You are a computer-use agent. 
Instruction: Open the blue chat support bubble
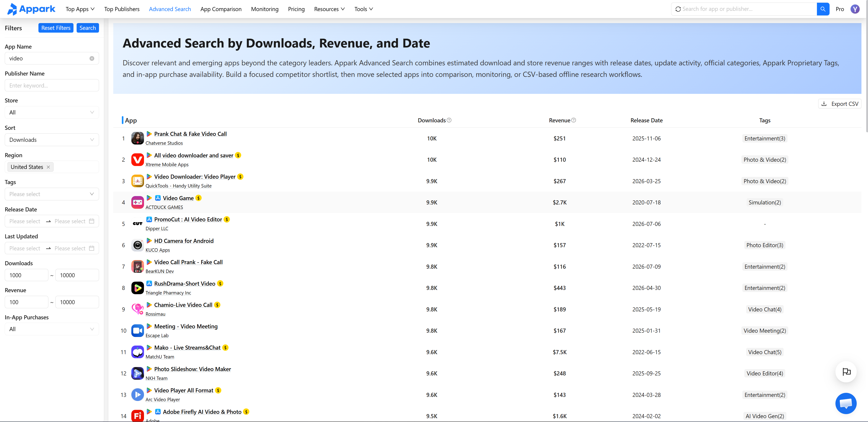click(x=846, y=403)
